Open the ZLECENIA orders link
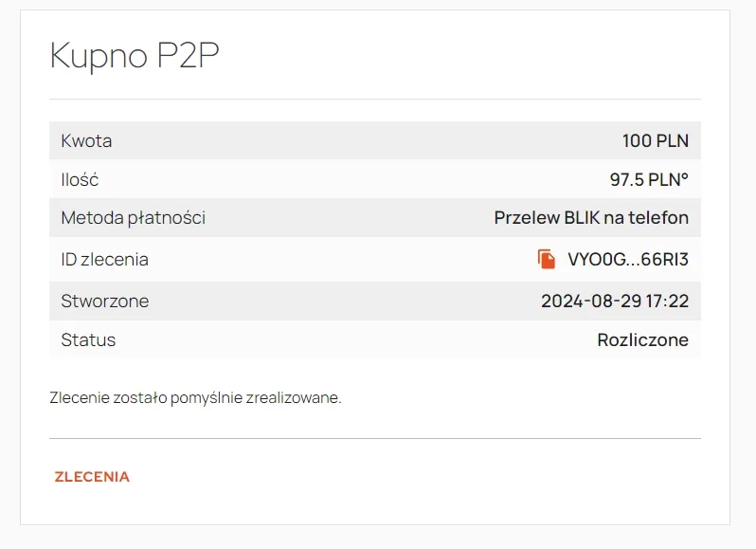756x549 pixels. (x=92, y=477)
